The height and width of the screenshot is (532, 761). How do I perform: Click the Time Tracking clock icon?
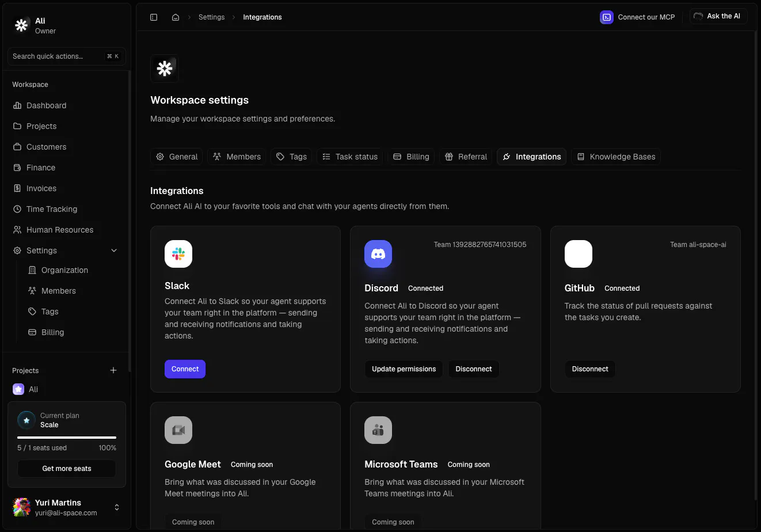[17, 209]
